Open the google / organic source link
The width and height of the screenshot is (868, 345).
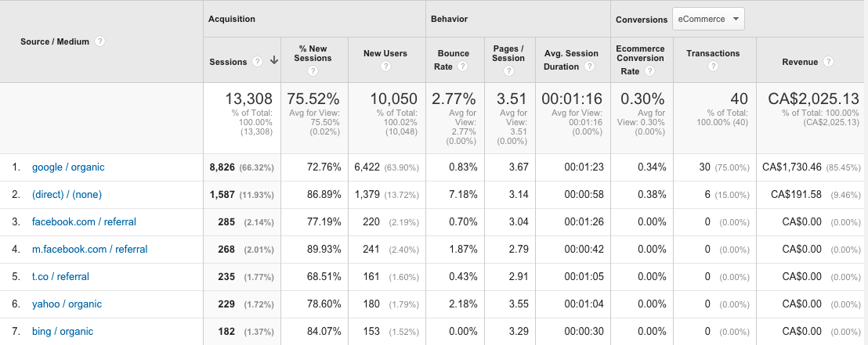[x=68, y=167]
